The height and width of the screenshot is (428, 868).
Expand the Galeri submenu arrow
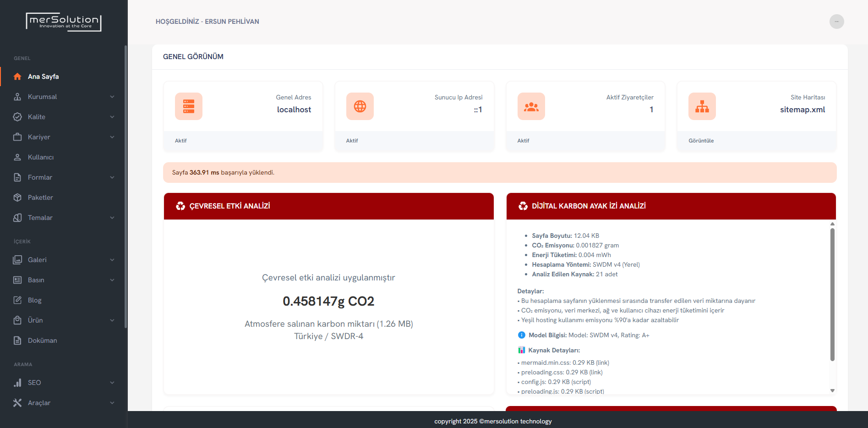pyautogui.click(x=112, y=260)
